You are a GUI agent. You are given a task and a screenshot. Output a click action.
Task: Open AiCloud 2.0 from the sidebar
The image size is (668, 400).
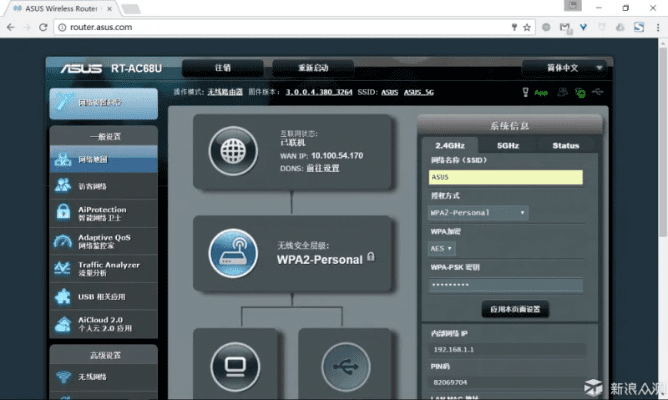click(x=103, y=324)
